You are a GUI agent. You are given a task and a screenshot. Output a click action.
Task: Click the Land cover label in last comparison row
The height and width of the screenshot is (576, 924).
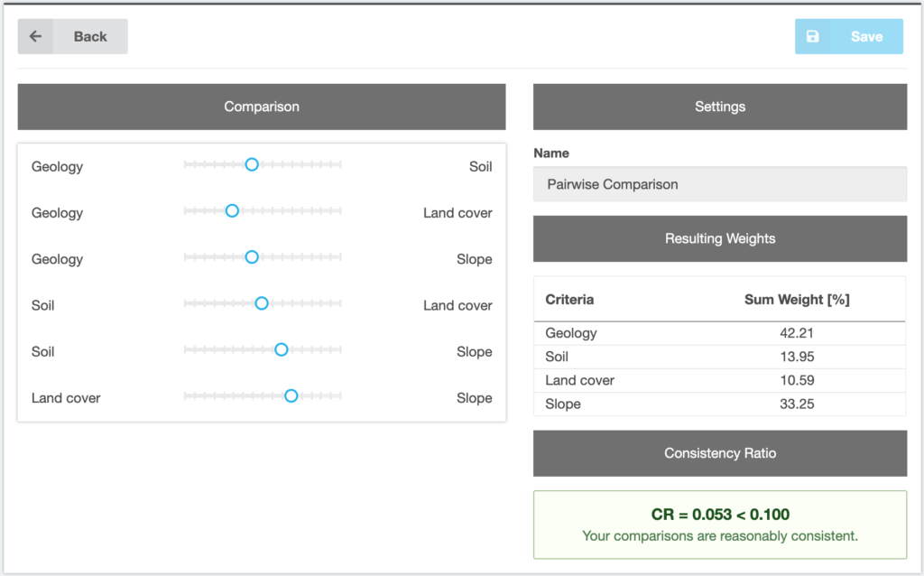66,398
